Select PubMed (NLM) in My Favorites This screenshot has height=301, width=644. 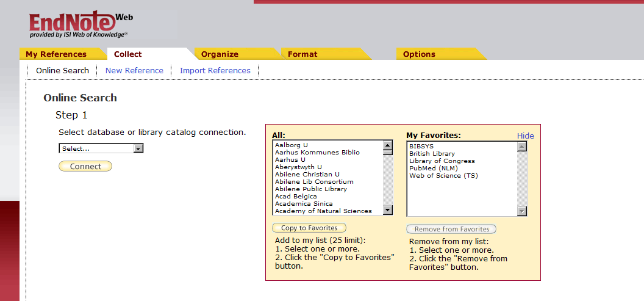click(x=434, y=169)
